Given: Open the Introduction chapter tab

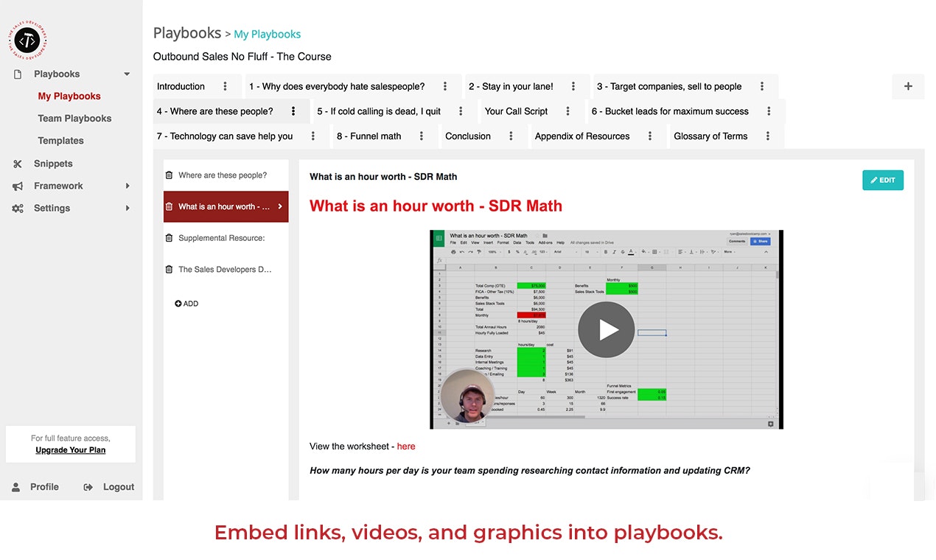Looking at the screenshot, I should pos(181,86).
